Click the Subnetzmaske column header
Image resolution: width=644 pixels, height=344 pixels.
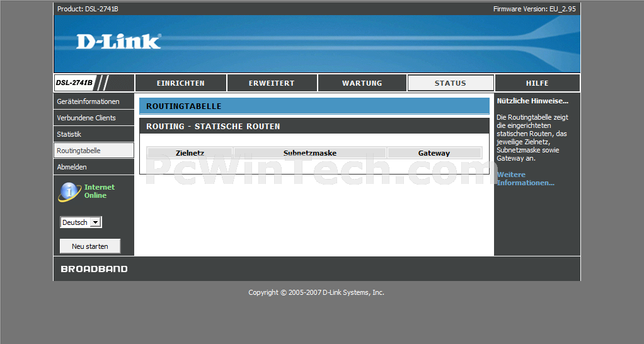(x=310, y=153)
